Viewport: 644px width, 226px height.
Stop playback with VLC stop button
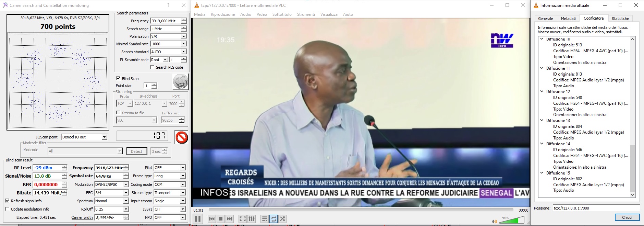click(x=221, y=219)
